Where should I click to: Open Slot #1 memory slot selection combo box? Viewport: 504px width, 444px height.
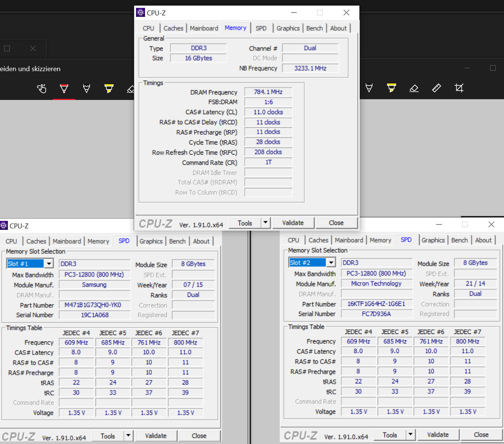tap(30, 264)
